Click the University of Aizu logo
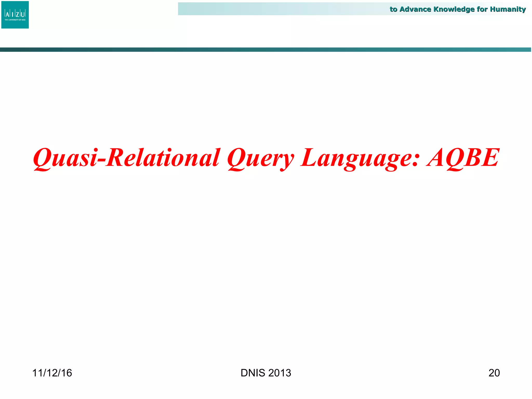Viewport: 532px width, 399px height. point(15,15)
